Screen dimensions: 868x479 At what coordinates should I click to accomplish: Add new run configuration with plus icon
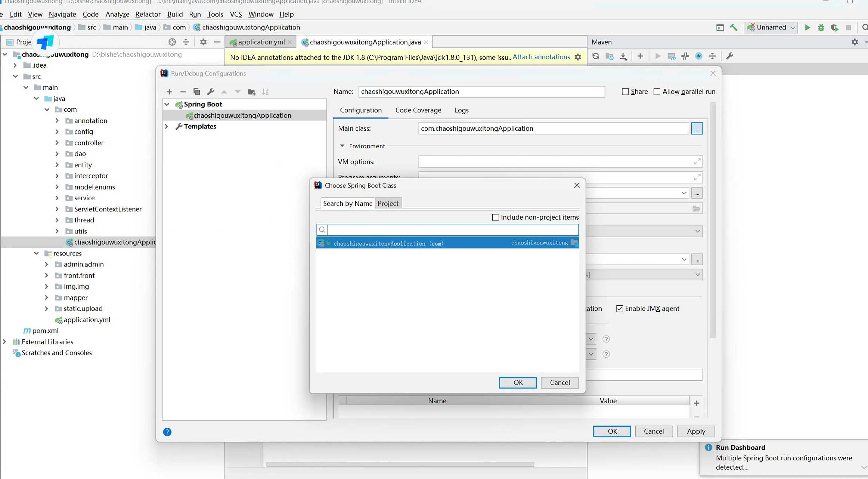(x=169, y=92)
